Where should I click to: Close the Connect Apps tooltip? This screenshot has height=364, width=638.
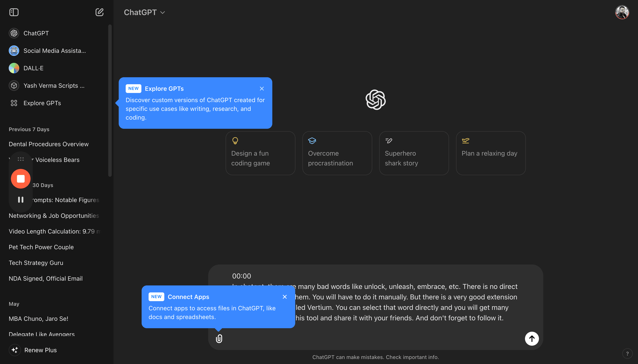click(285, 297)
